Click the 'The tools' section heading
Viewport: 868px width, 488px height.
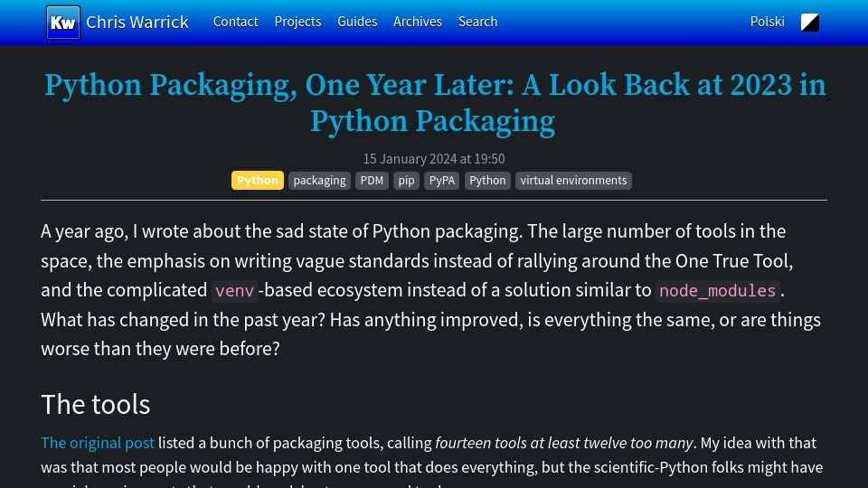[96, 404]
